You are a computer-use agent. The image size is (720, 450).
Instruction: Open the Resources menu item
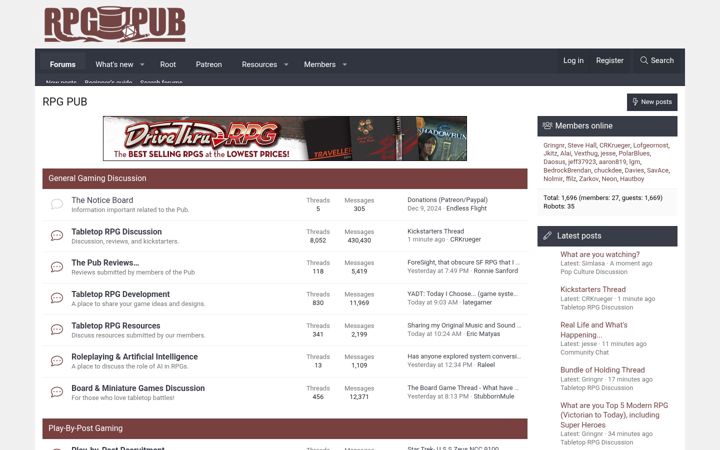(259, 64)
